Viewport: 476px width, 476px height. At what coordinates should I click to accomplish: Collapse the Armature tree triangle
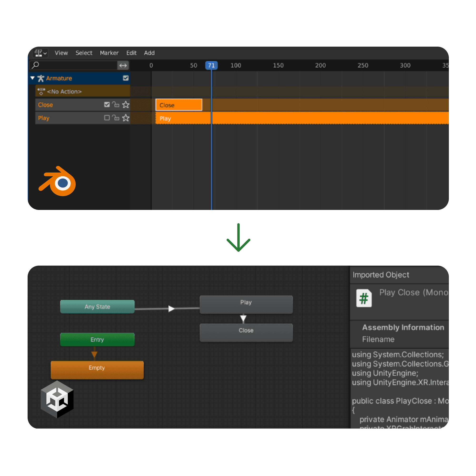pyautogui.click(x=33, y=78)
